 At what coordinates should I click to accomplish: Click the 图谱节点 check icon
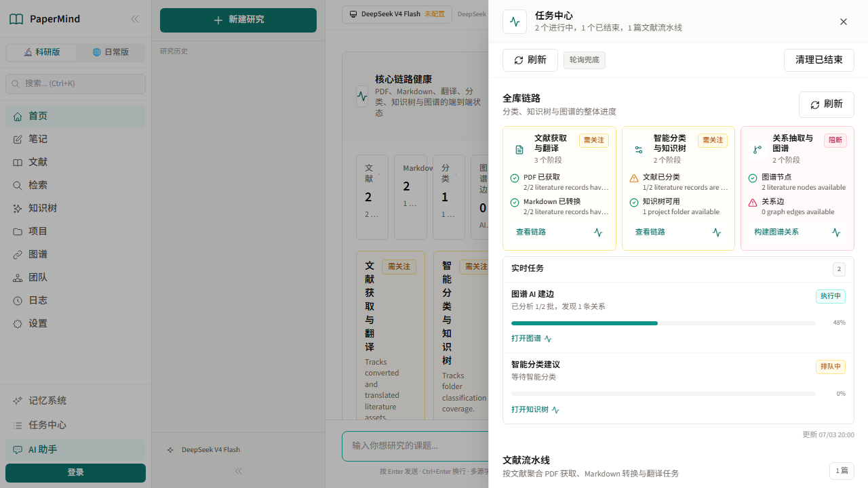coord(753,178)
